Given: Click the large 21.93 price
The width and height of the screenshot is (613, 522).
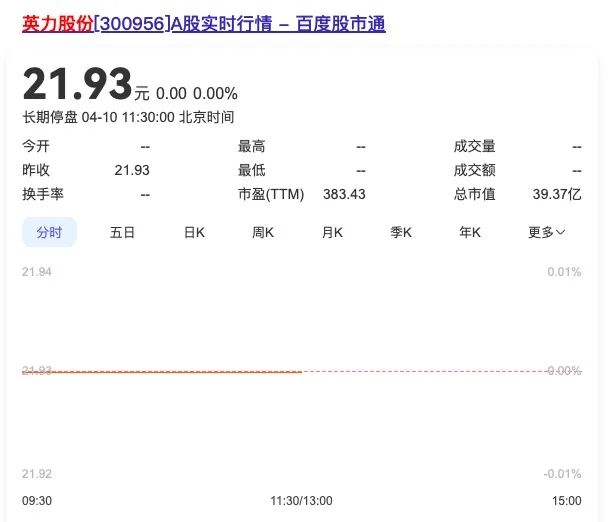Looking at the screenshot, I should click(77, 84).
